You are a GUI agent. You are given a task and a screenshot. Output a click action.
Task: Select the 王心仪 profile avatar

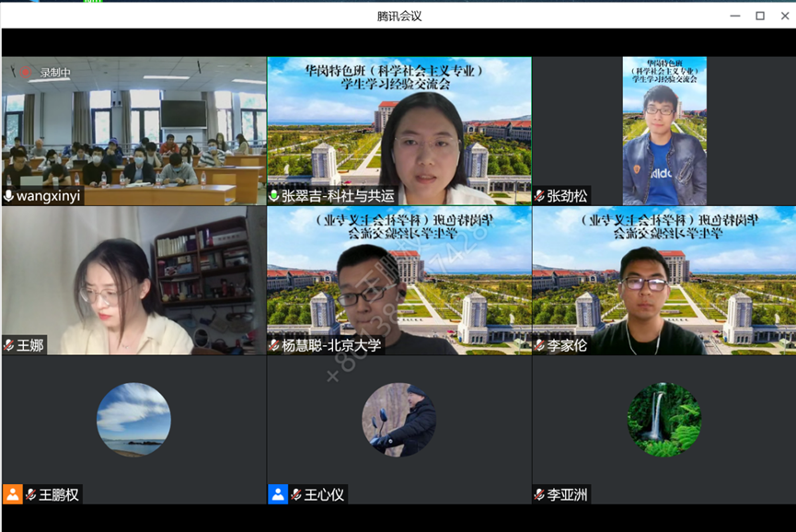[x=398, y=420]
